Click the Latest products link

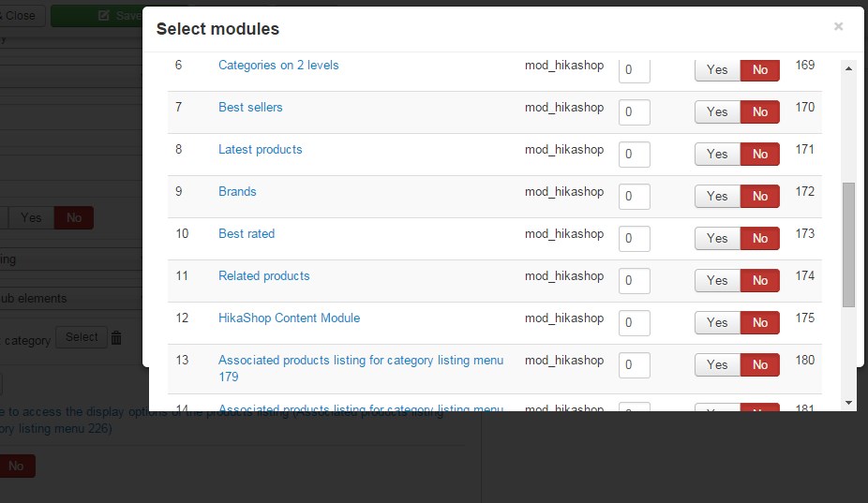tap(260, 150)
